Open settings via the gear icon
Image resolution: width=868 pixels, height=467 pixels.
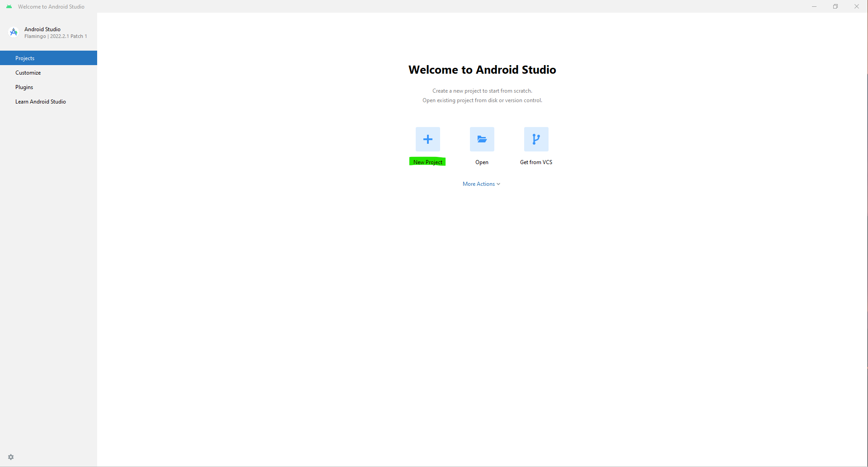10,457
